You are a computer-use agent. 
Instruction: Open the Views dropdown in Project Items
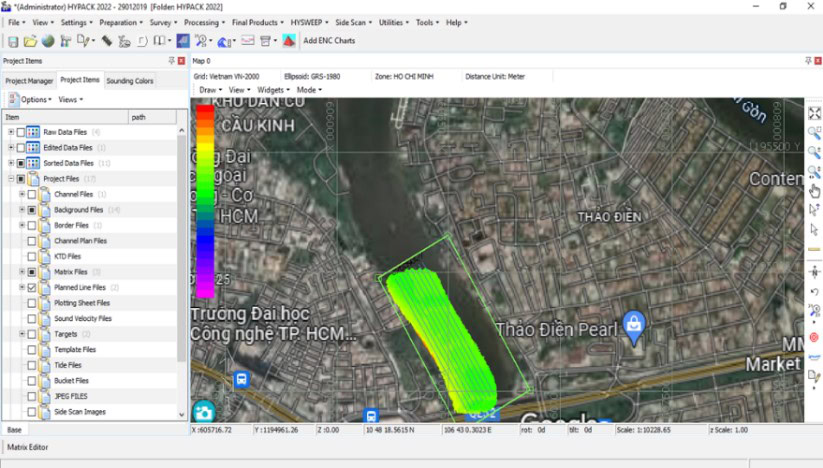tap(70, 99)
